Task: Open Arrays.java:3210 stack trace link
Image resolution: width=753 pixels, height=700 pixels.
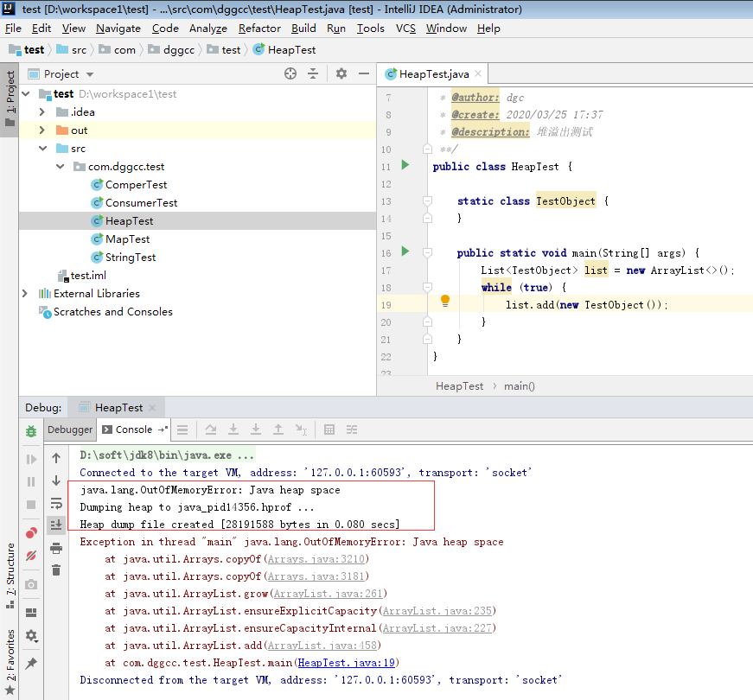Action: pyautogui.click(x=317, y=559)
